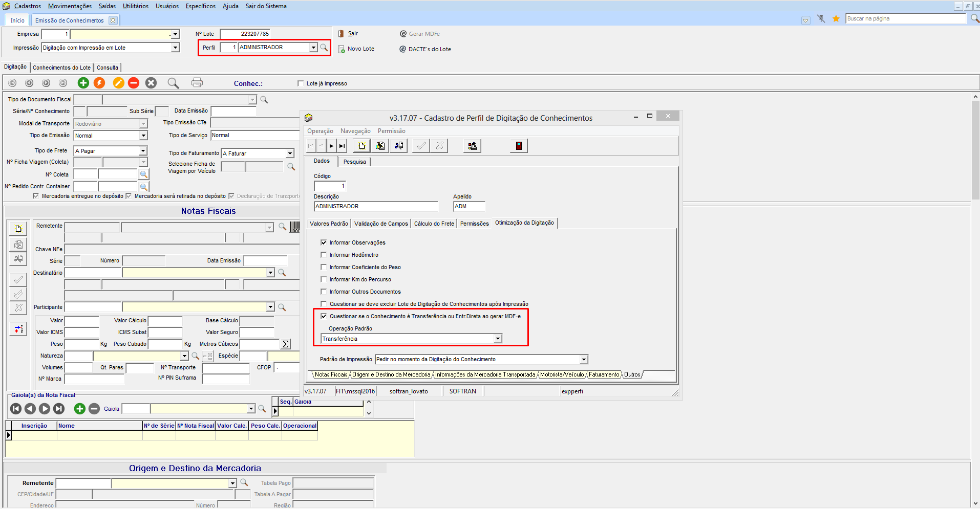Add a Gaiola with the green plus icon
980x509 pixels.
(x=79, y=409)
